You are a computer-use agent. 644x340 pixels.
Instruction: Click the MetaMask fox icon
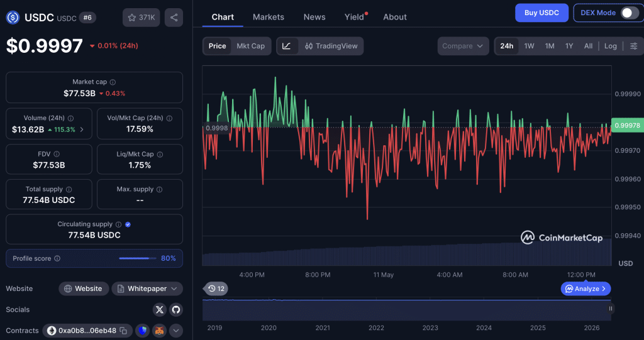159,331
